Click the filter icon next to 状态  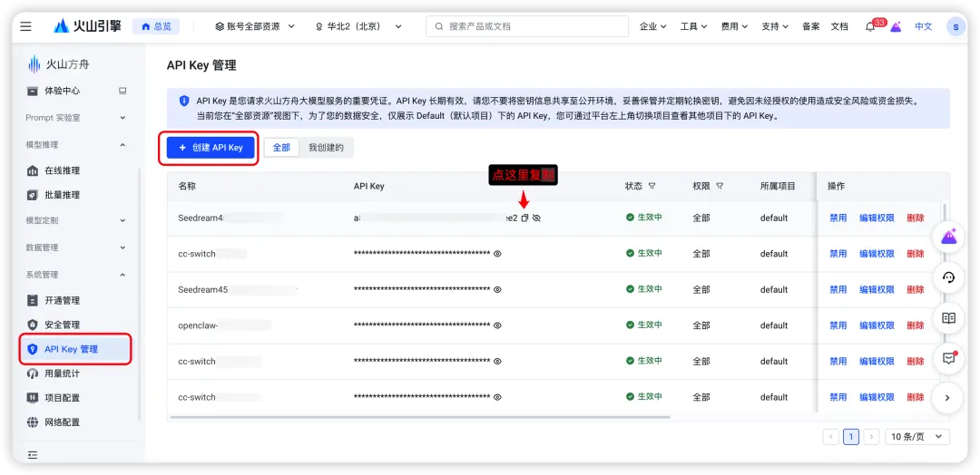(x=652, y=186)
